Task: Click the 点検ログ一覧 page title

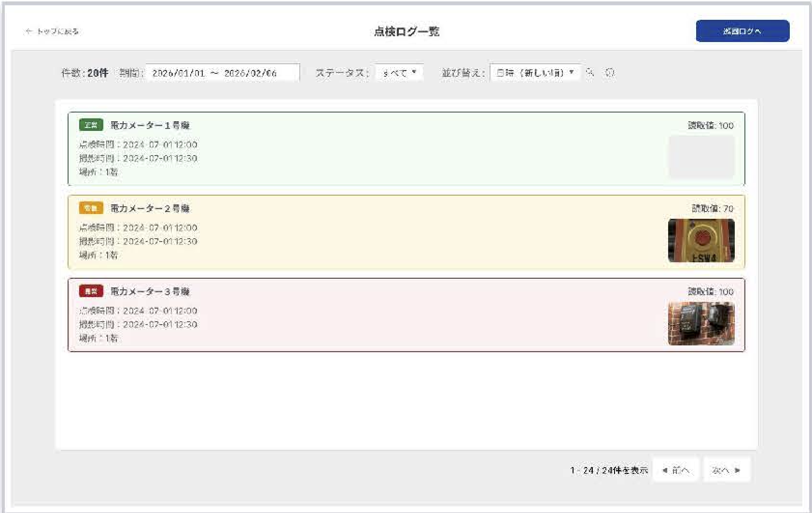Action: coord(406,31)
